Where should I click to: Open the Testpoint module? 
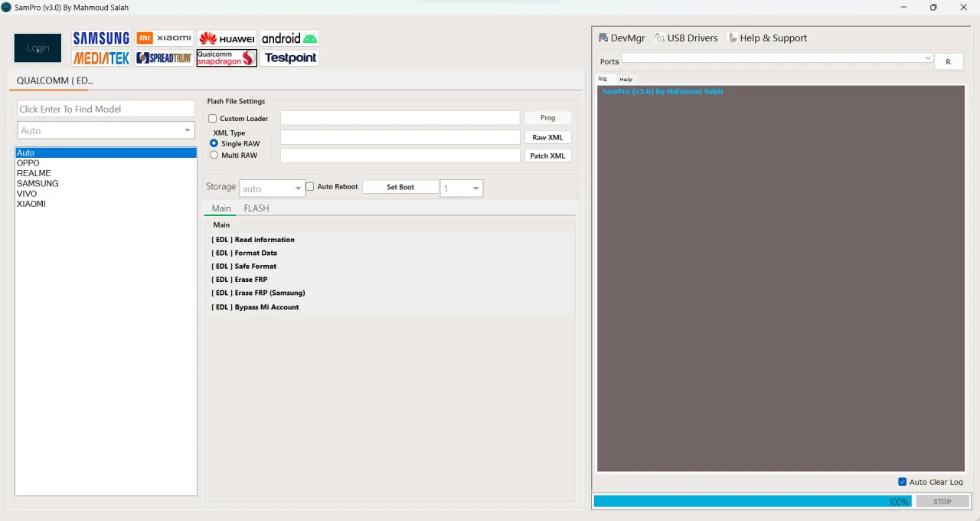(289, 57)
